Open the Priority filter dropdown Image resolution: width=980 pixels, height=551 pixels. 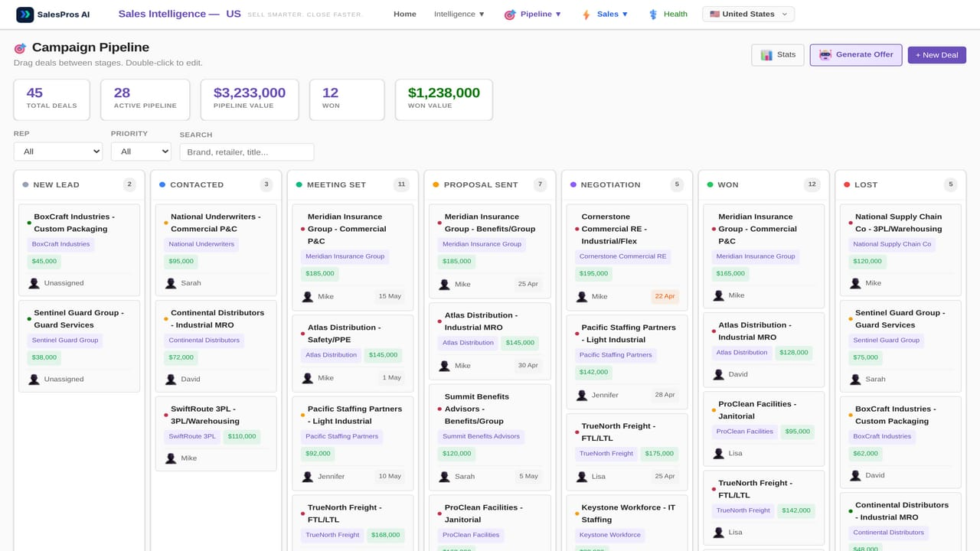point(141,152)
